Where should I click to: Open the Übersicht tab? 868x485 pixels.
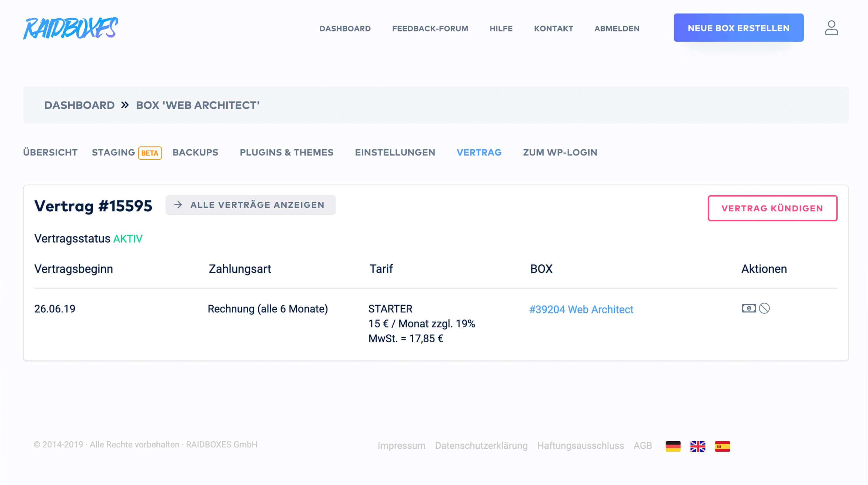pyautogui.click(x=50, y=152)
